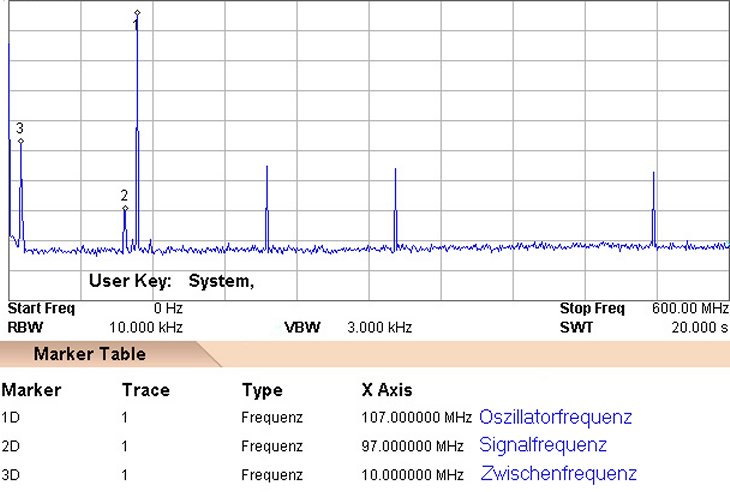Open the Marker Table tab header

(x=90, y=354)
